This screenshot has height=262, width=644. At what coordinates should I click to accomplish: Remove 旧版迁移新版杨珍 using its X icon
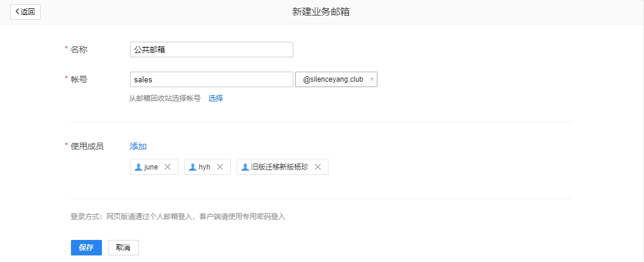pos(318,167)
